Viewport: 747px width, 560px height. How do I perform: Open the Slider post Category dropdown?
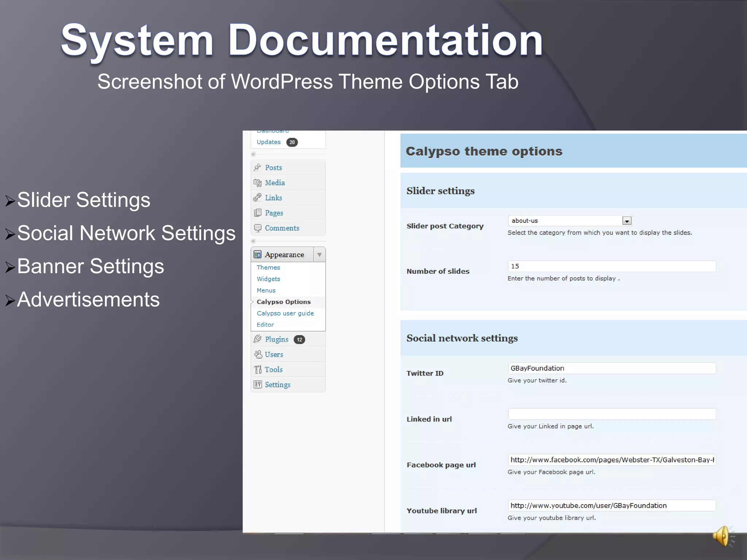(x=570, y=221)
